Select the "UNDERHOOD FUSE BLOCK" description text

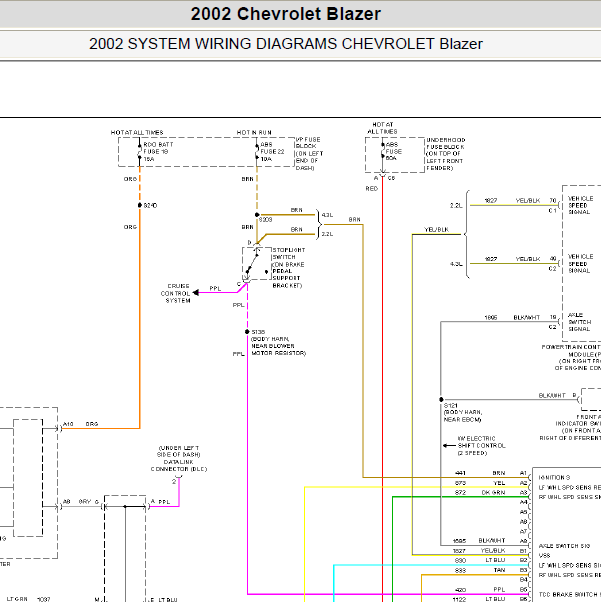[x=445, y=154]
